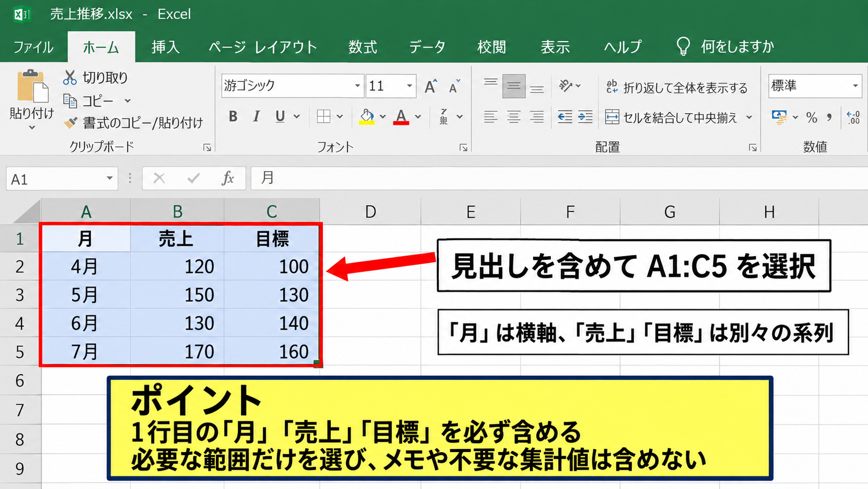
Task: Center text horizontally
Action: pos(513,117)
